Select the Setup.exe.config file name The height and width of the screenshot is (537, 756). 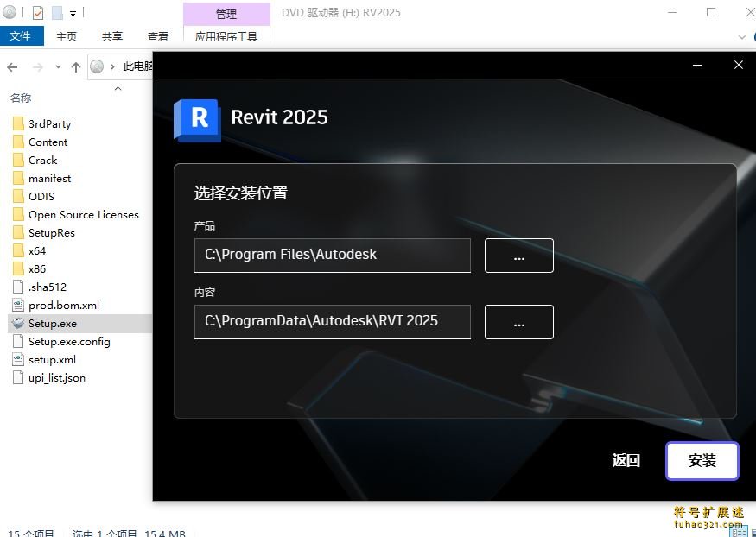(x=69, y=342)
